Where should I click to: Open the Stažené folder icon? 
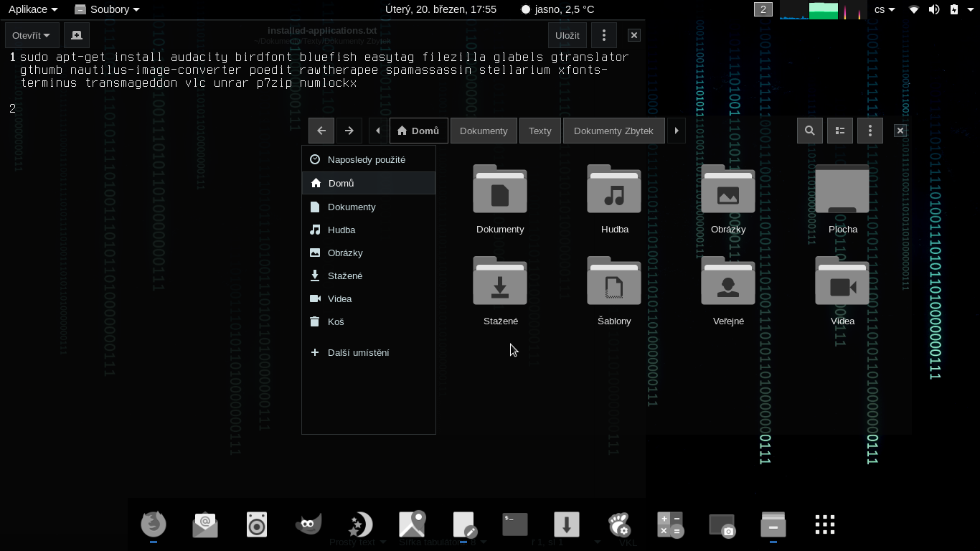(x=500, y=281)
